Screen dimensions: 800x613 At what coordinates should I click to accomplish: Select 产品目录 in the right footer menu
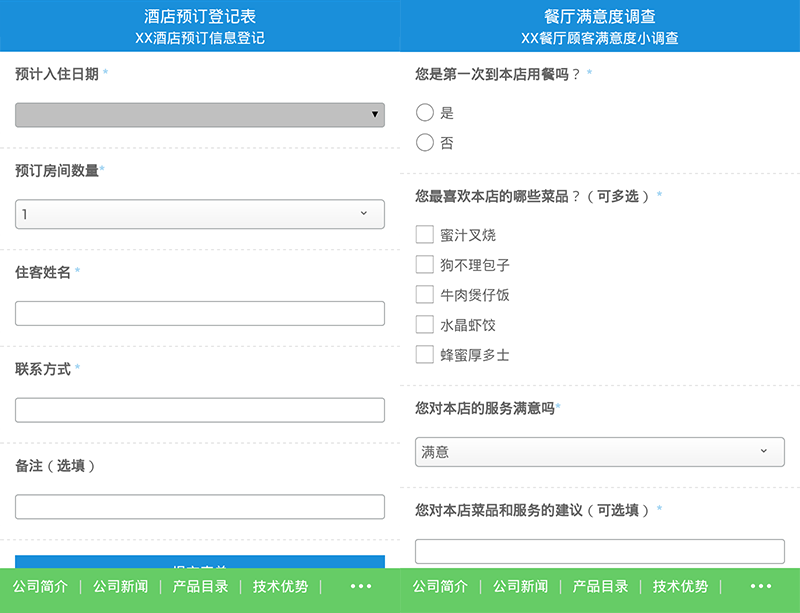point(600,587)
